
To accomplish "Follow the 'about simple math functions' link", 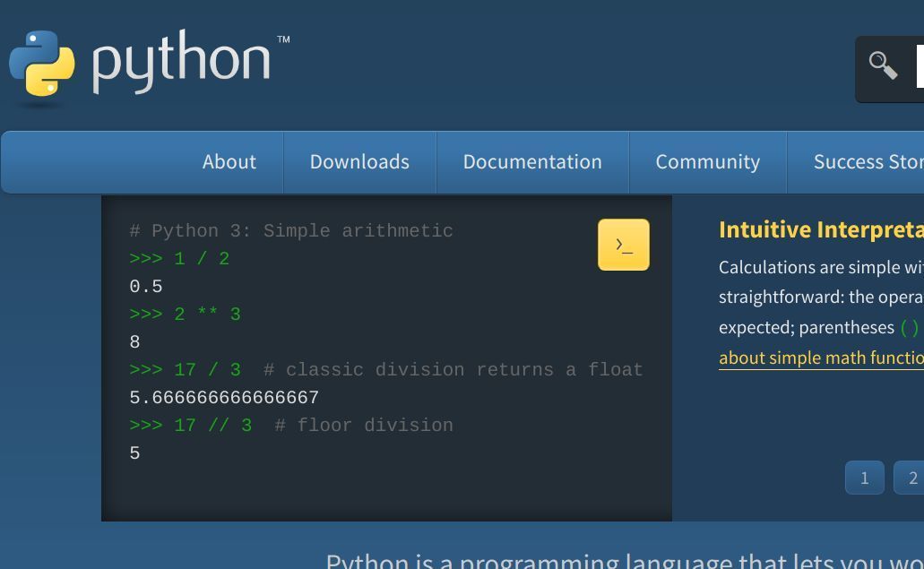I will coord(822,358).
